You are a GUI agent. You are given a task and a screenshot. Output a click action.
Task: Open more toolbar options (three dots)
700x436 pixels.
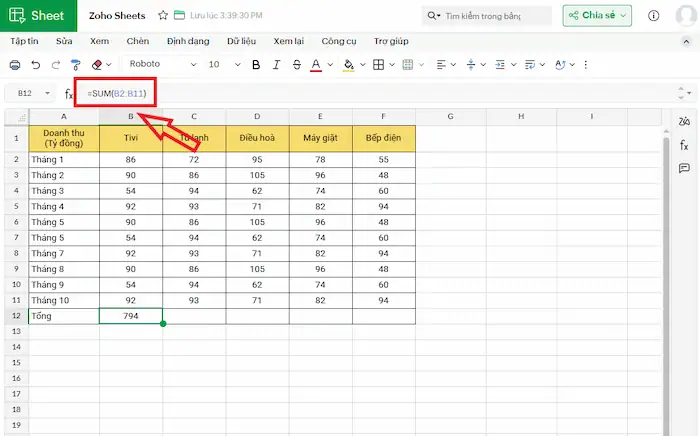pyautogui.click(x=586, y=65)
